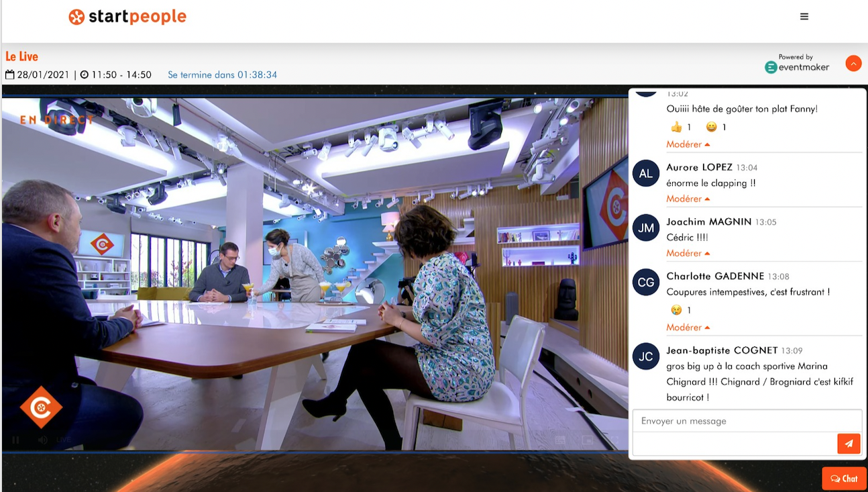Collapse the header with the orange chevron button

point(853,63)
